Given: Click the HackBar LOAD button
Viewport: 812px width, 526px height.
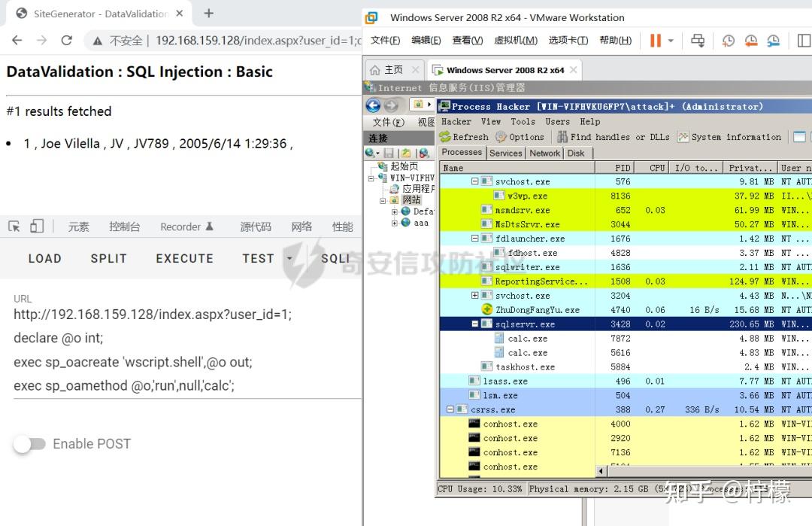Looking at the screenshot, I should click(45, 258).
